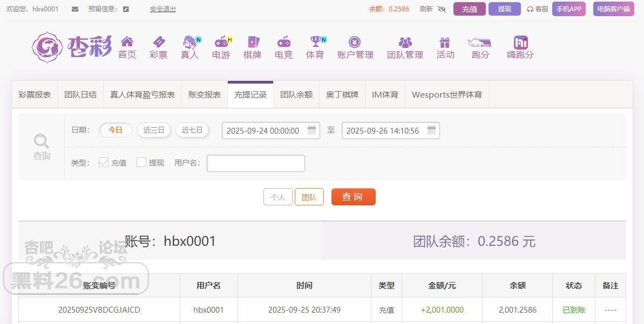Screen dimensions: 644x324
Task: Toggle balance visibility eye icon
Action: pyautogui.click(x=442, y=9)
